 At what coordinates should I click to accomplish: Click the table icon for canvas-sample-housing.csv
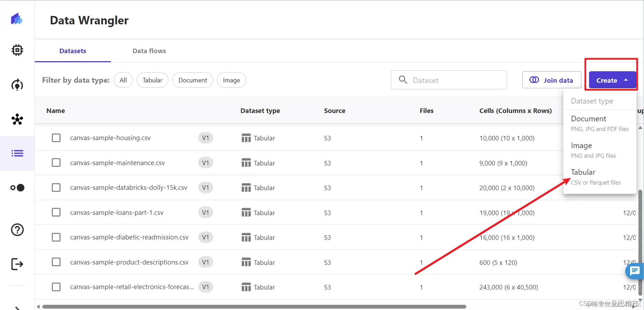[x=246, y=138]
